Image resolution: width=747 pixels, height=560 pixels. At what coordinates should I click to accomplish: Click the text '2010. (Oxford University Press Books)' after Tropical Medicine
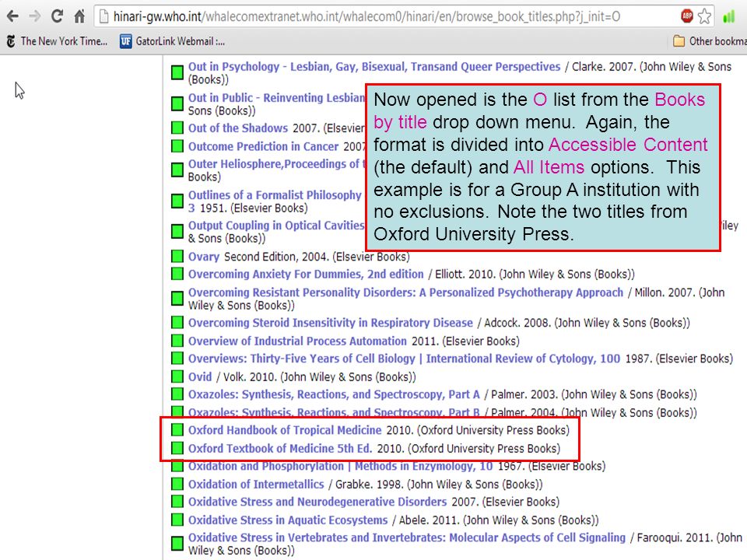478,430
